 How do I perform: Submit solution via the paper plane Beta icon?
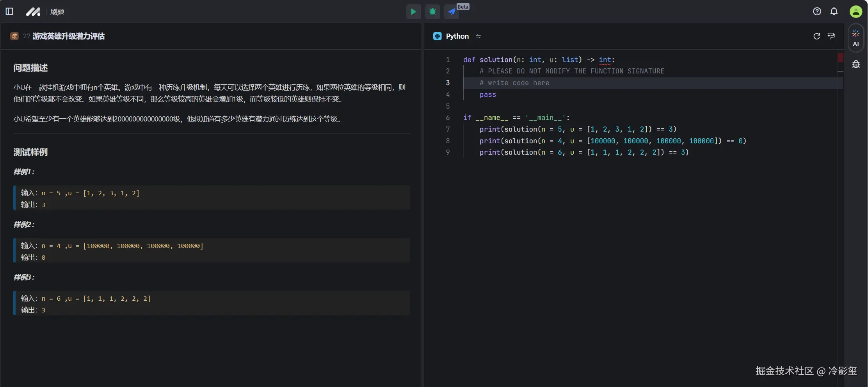(452, 12)
